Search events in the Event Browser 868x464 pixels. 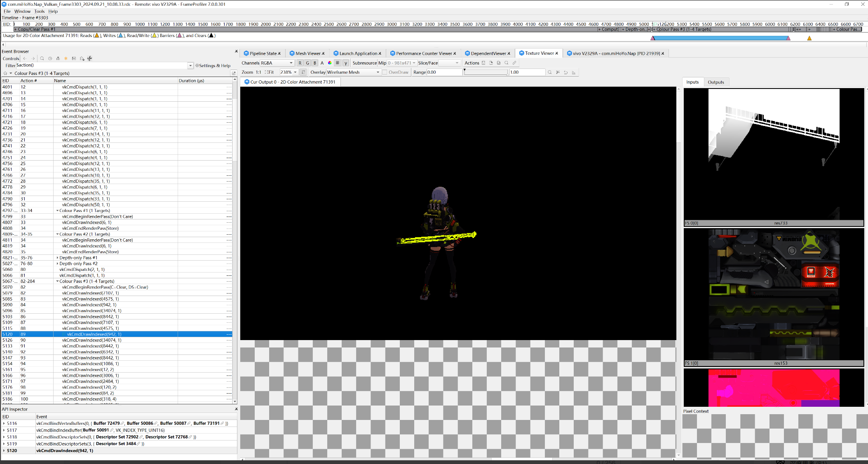[x=42, y=58]
